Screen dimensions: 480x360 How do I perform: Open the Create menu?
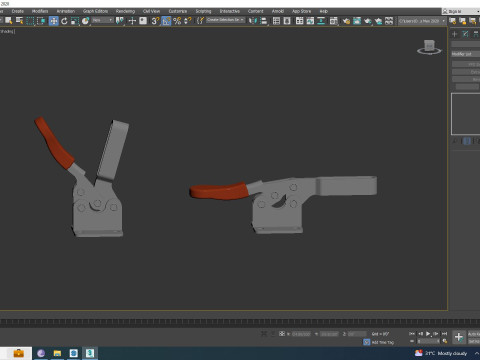pos(18,11)
